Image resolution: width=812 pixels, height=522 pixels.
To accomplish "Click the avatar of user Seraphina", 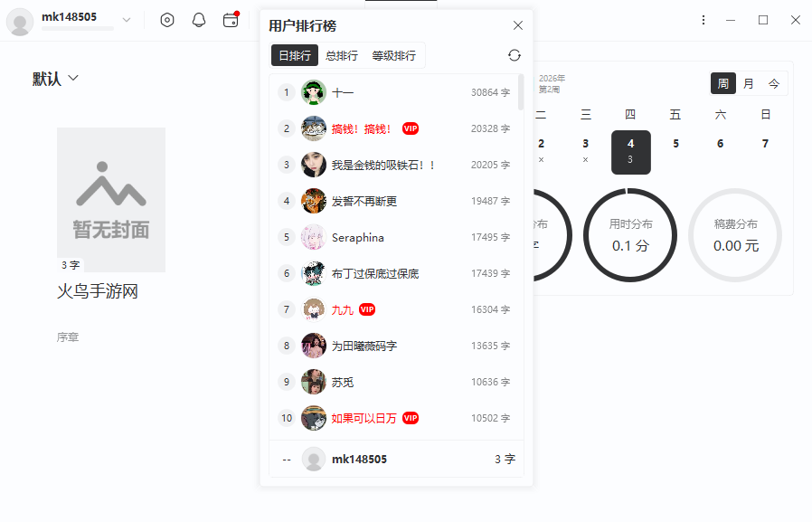I will point(314,238).
